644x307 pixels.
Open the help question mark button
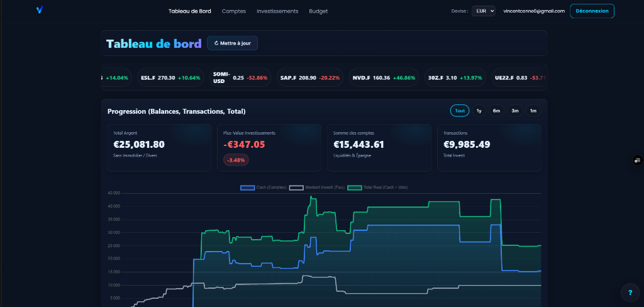630,293
